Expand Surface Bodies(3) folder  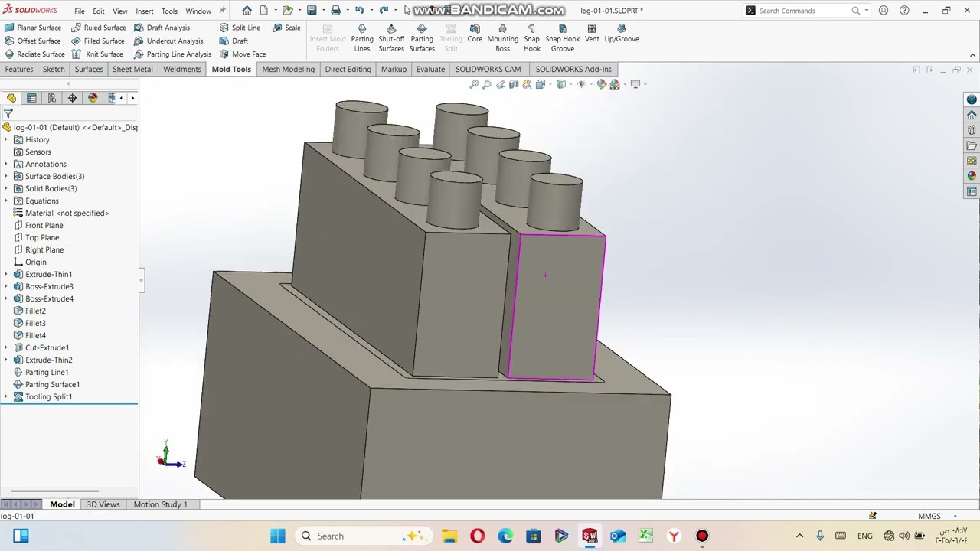click(x=7, y=177)
